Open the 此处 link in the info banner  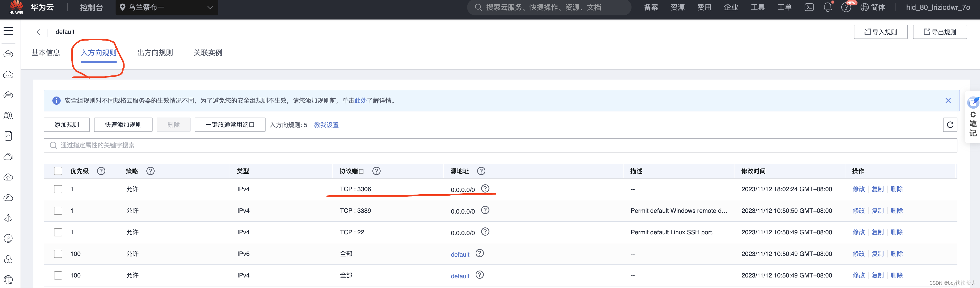[x=360, y=100]
